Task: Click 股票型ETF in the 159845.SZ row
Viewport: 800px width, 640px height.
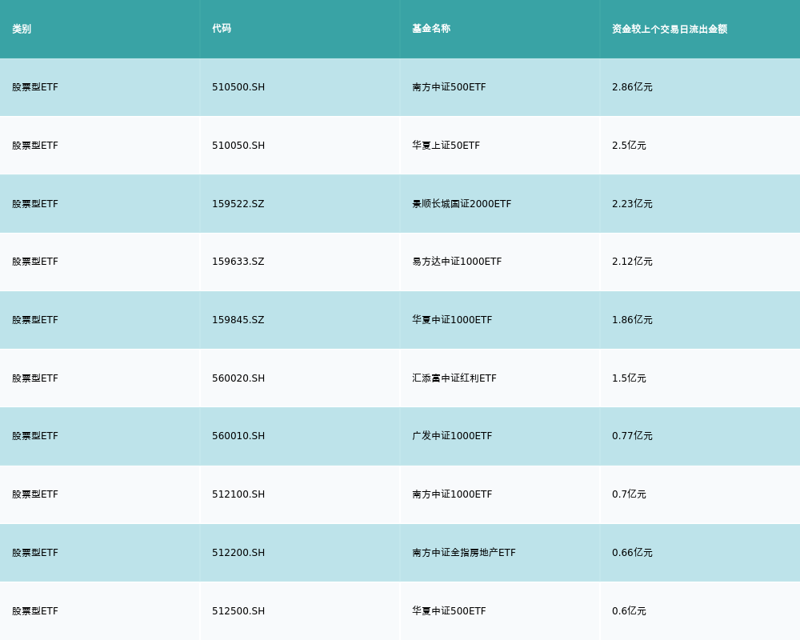Action: tap(35, 320)
